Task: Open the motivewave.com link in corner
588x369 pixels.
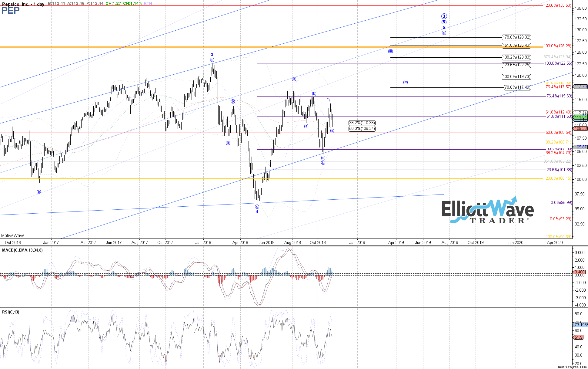Action: pos(572,367)
